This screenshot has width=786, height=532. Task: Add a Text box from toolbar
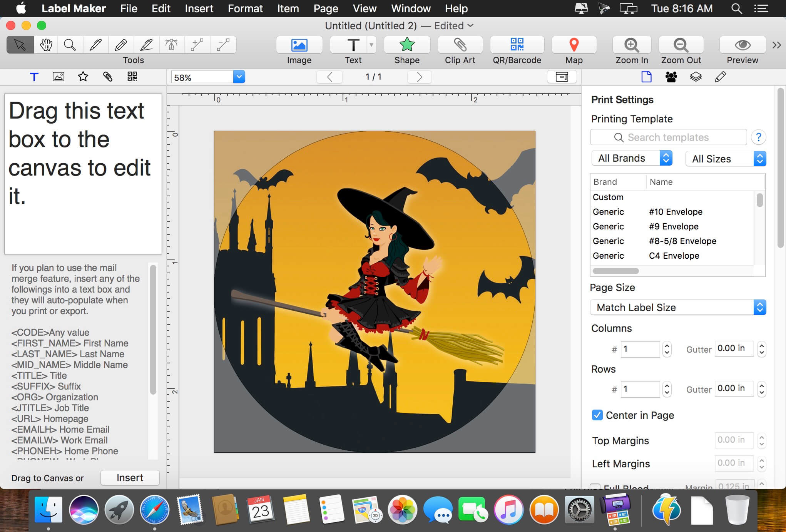[349, 45]
